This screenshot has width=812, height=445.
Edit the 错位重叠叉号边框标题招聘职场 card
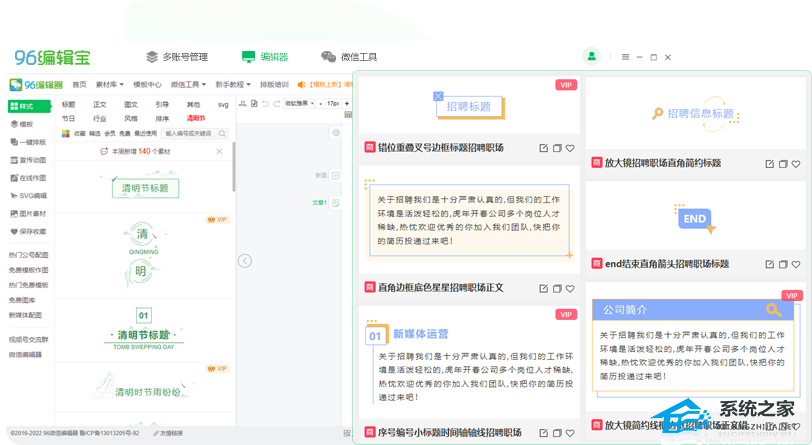543,148
